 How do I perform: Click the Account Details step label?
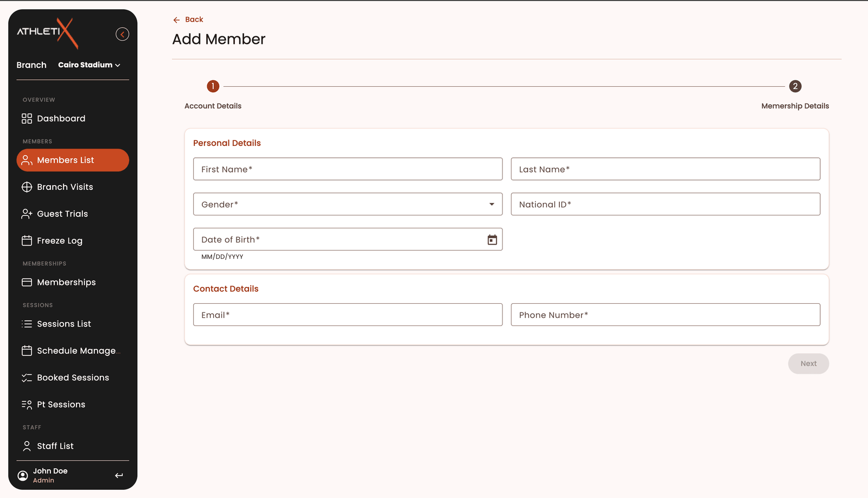pos(213,106)
